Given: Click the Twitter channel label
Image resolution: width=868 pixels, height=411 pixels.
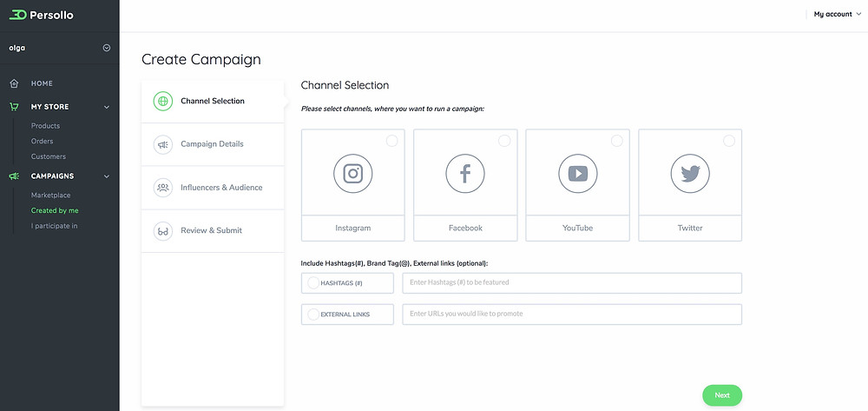Looking at the screenshot, I should click(690, 229).
